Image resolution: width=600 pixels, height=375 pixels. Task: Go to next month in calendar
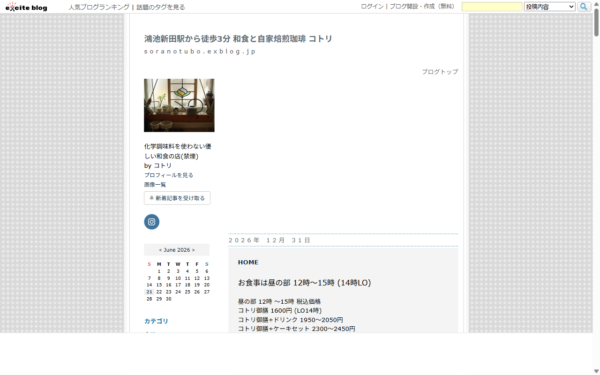click(193, 250)
